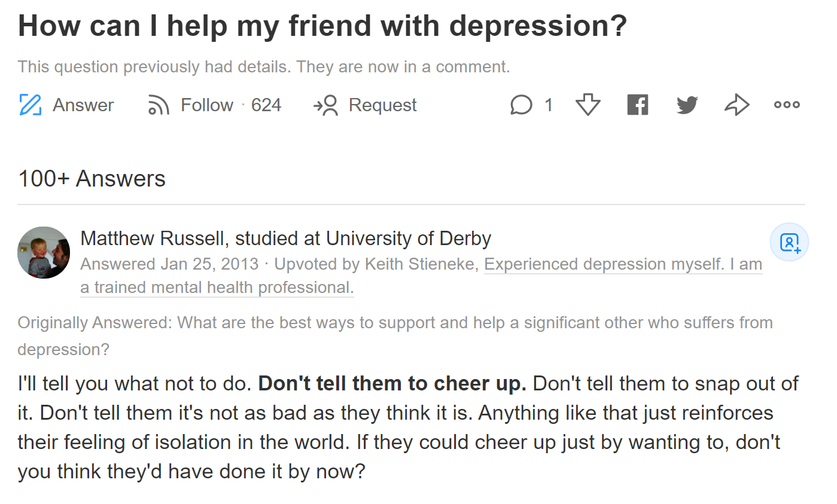Click the Follow feed icon
This screenshot has width=837, height=504.
point(159,105)
